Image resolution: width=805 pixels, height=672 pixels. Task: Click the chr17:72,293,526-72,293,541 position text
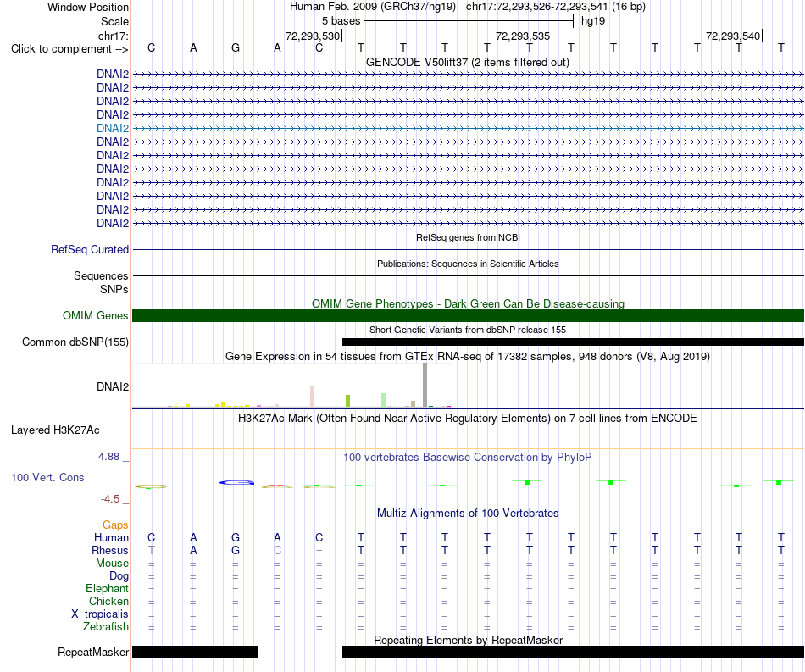[536, 7]
